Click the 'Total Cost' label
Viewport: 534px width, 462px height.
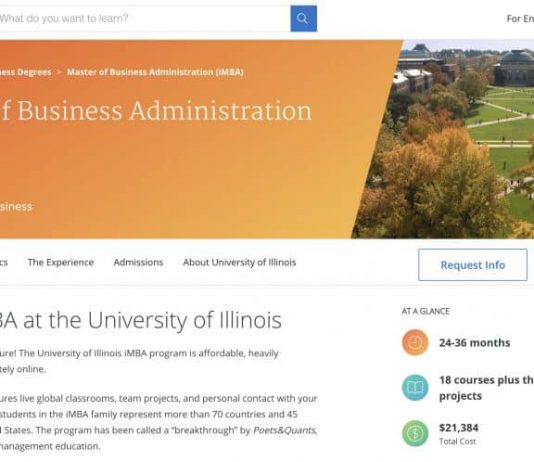(457, 441)
